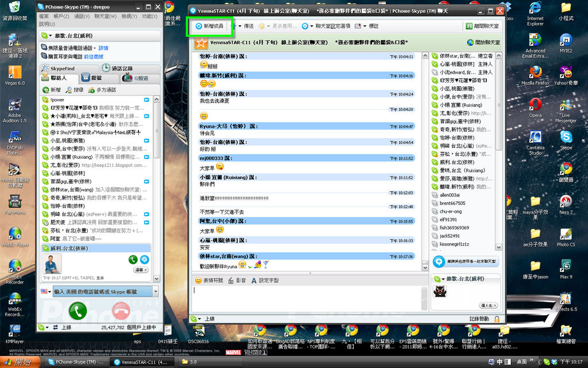The height and width of the screenshot is (368, 588).
Task: Open the 3.8 folder taskbar button
Action: point(209,362)
